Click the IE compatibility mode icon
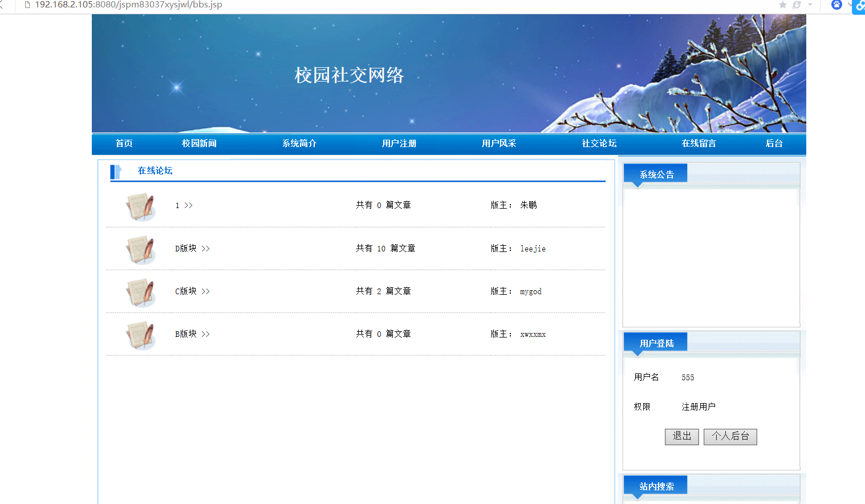The image size is (865, 504). coord(797,5)
